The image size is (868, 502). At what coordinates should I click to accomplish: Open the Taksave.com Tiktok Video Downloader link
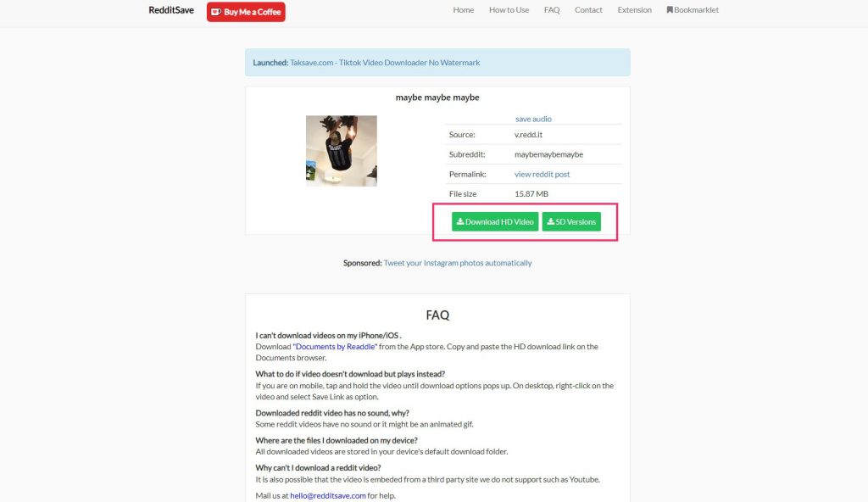coord(385,63)
